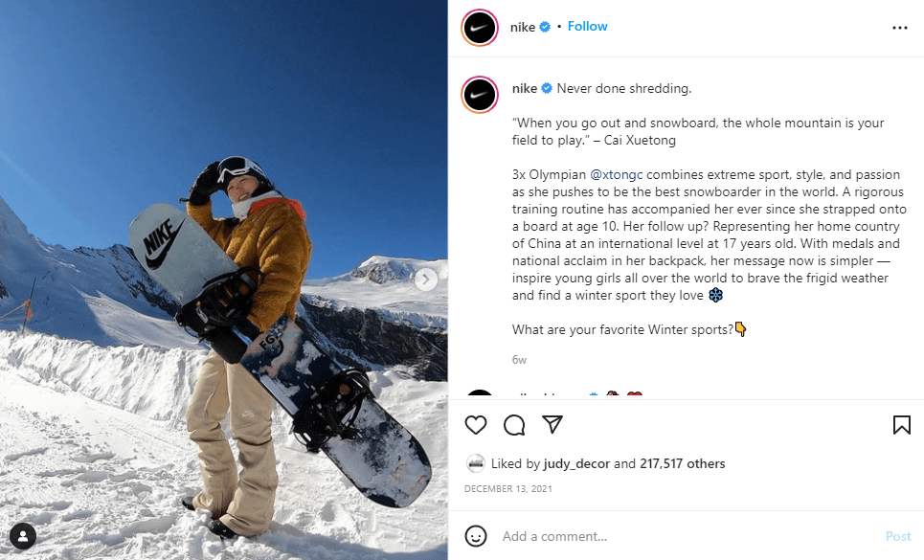Open judy_decor profile from the likes line
The height and width of the screenshot is (560, 924).
pos(576,464)
